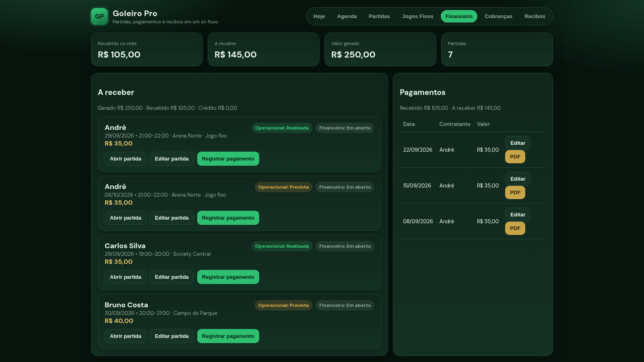Abrir partida for André on 06/10/2026
The width and height of the screenshot is (644, 362).
[126, 218]
